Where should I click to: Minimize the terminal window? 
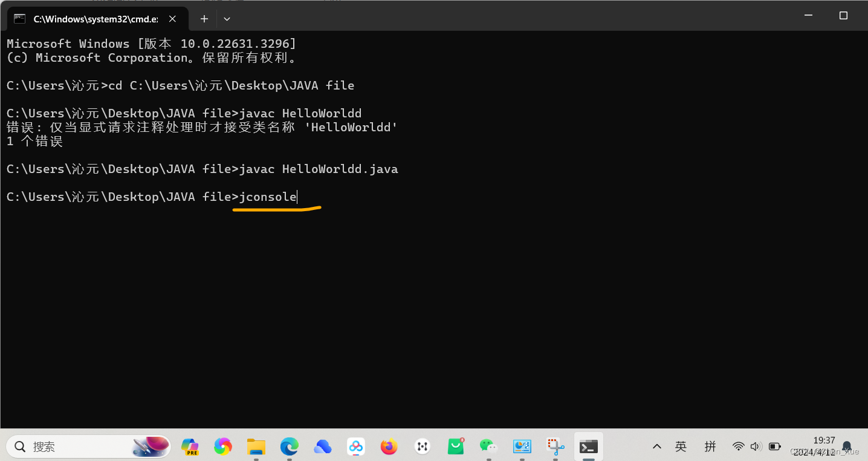(808, 16)
